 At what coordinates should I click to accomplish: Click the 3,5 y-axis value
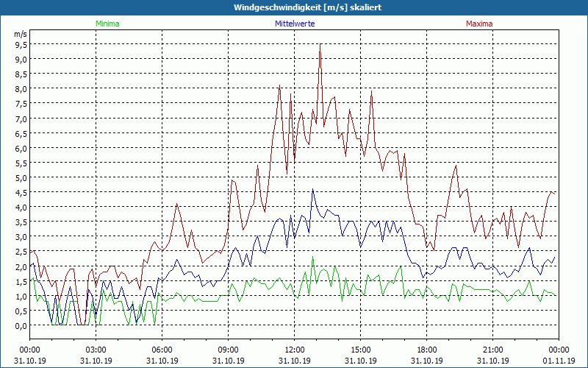[x=21, y=222]
